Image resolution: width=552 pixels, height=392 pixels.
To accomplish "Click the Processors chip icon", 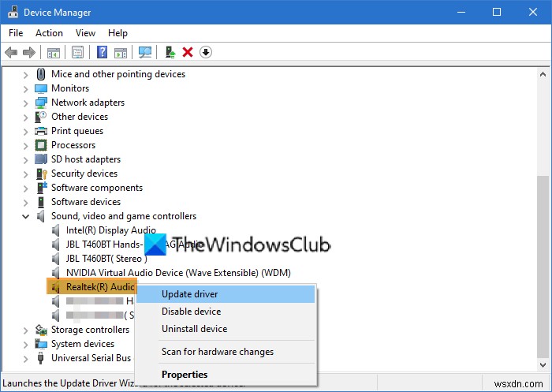I will tap(41, 145).
